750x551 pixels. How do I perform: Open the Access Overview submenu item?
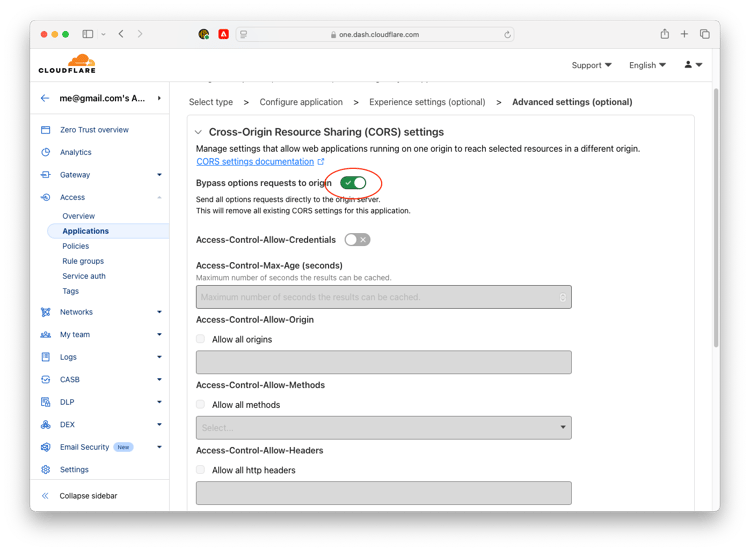tap(78, 216)
